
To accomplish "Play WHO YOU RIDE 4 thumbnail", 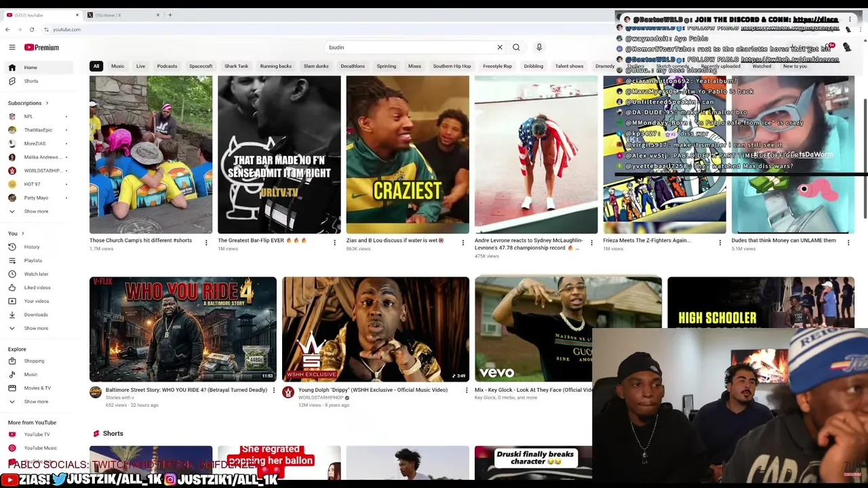I will pyautogui.click(x=183, y=329).
